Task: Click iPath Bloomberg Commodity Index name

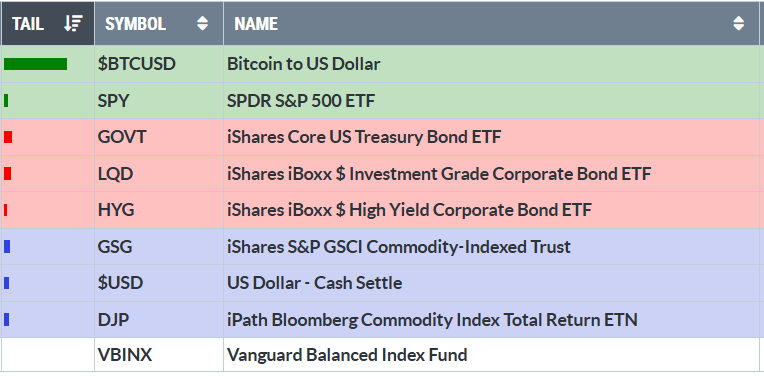Action: [432, 320]
